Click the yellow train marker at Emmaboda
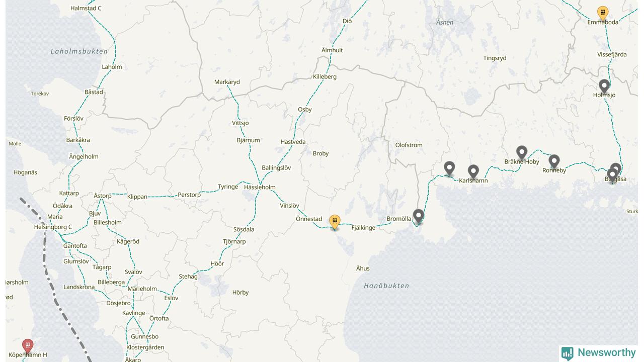This screenshot has height=362, width=644. pos(602,13)
